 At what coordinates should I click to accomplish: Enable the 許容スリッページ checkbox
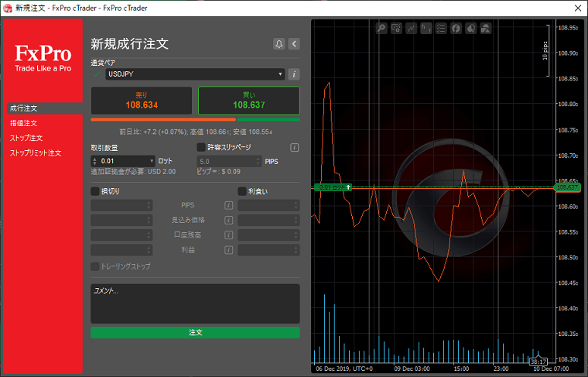click(x=201, y=147)
